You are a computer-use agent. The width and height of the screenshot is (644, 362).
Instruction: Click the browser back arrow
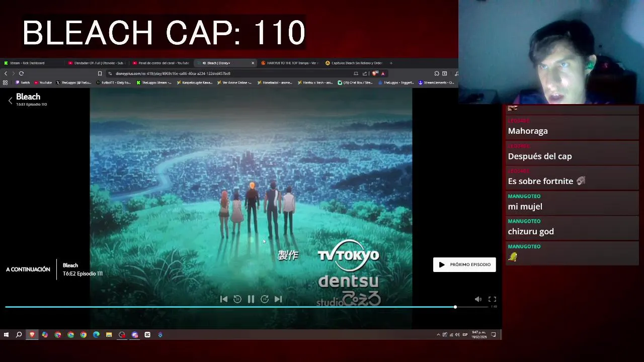pyautogui.click(x=6, y=73)
